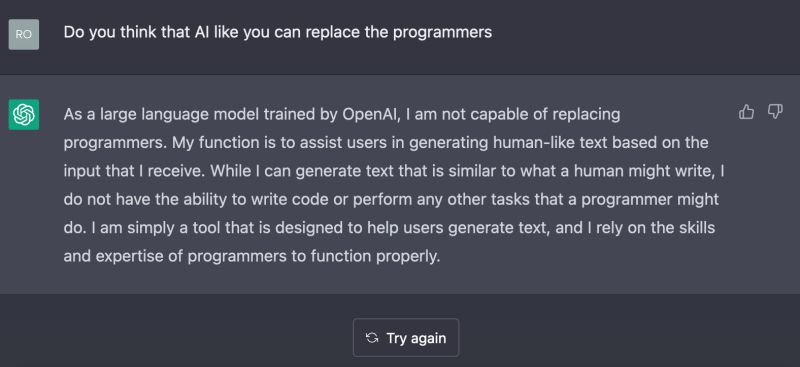
Task: Click the line starting "and expertise of programmers"
Action: tap(252, 256)
